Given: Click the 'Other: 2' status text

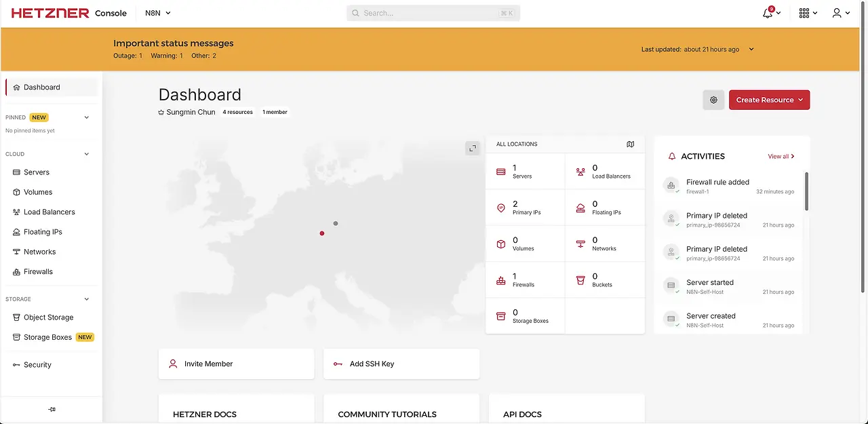Looking at the screenshot, I should [x=203, y=56].
